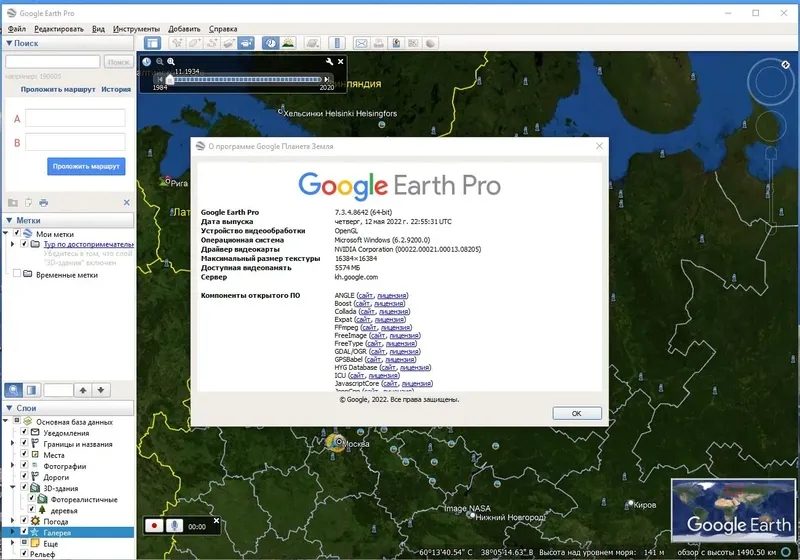
Task: Start tour recording with red record button
Action: (154, 526)
